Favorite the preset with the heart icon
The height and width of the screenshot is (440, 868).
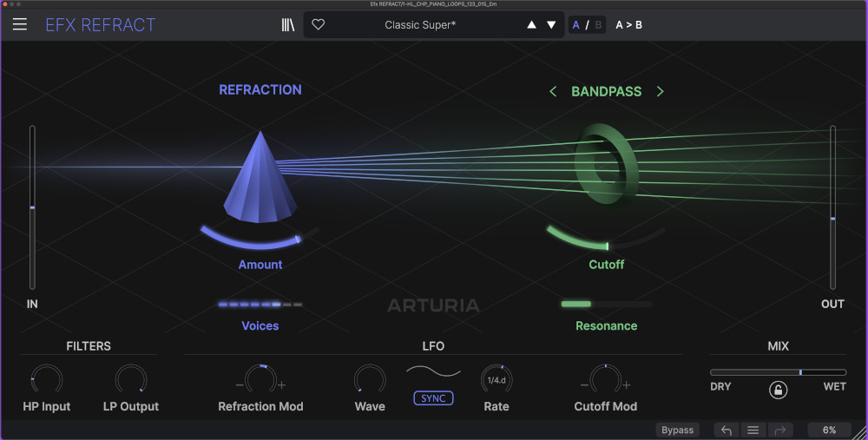point(319,25)
